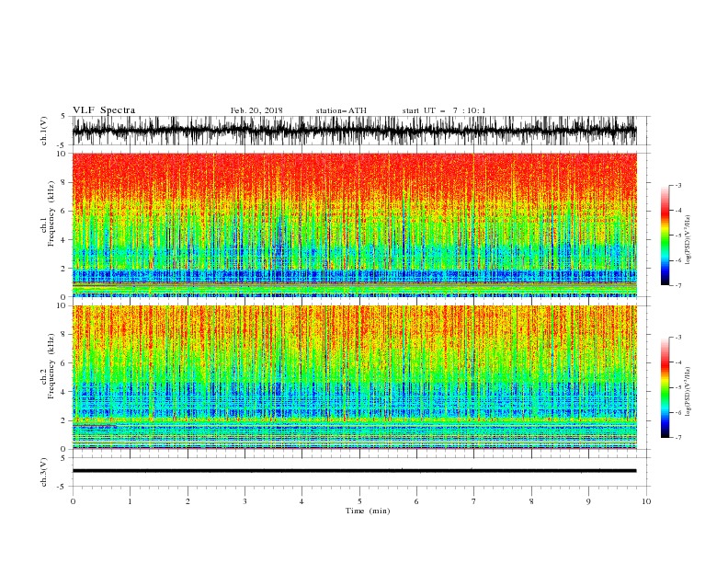Click the ch.1 PSD color bar
Screen dimensions: 728x563
pyautogui.click(x=665, y=236)
